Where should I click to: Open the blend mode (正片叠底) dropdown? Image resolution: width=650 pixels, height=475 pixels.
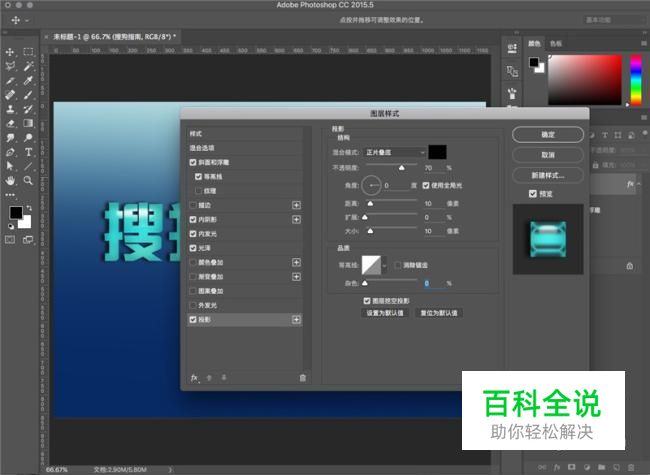pyautogui.click(x=394, y=153)
